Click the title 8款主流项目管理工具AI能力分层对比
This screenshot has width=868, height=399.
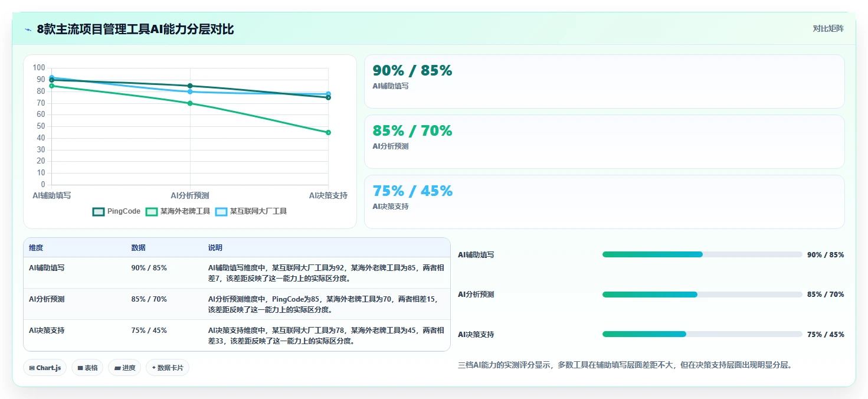click(x=135, y=30)
